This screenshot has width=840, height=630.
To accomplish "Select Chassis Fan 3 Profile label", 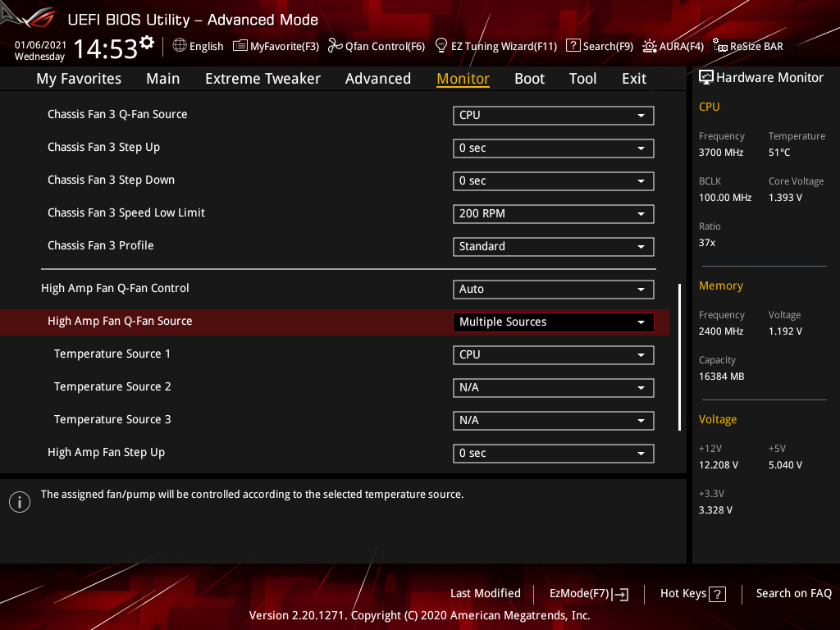I will pos(101,245).
